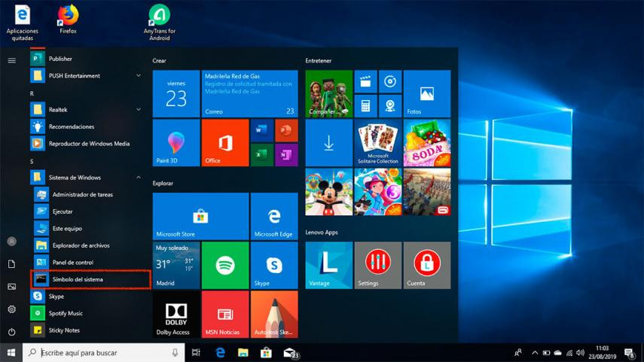The image size is (644, 362).
Task: Jump to letter S section header
Action: [32, 161]
